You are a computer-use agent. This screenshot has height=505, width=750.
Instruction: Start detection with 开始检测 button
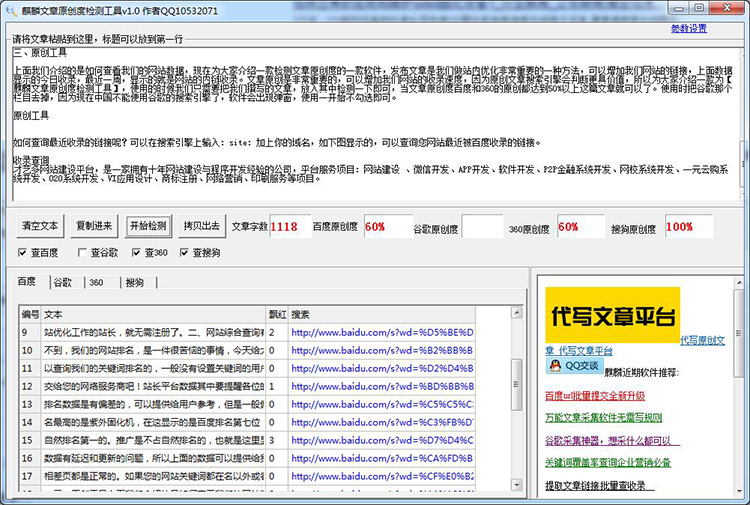point(148,226)
